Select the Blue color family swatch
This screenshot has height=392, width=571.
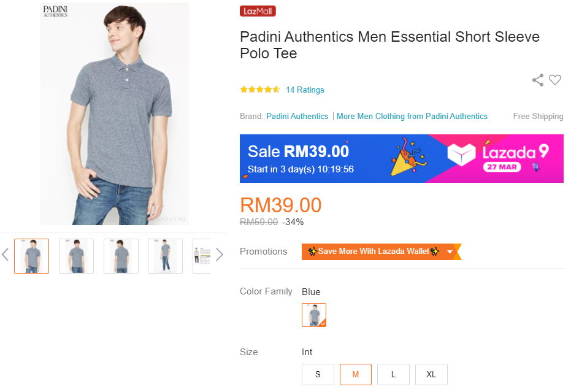314,315
